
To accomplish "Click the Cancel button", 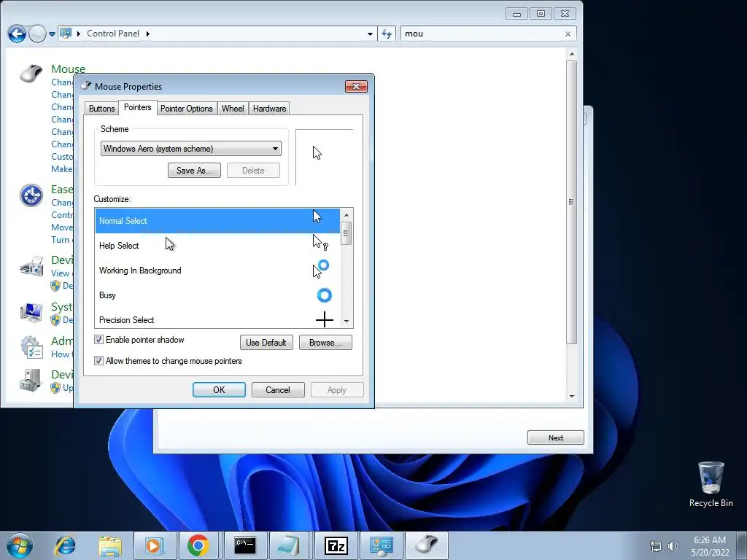I will point(278,390).
